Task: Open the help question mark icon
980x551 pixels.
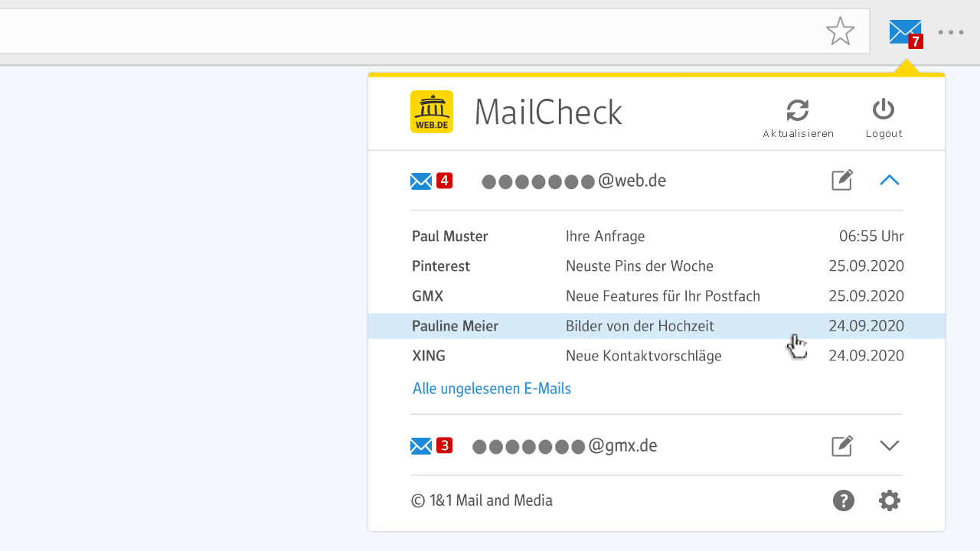Action: [844, 500]
